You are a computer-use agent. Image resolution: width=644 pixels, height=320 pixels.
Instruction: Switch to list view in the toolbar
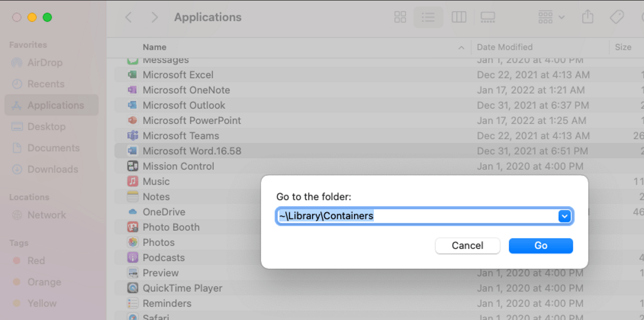[428, 17]
